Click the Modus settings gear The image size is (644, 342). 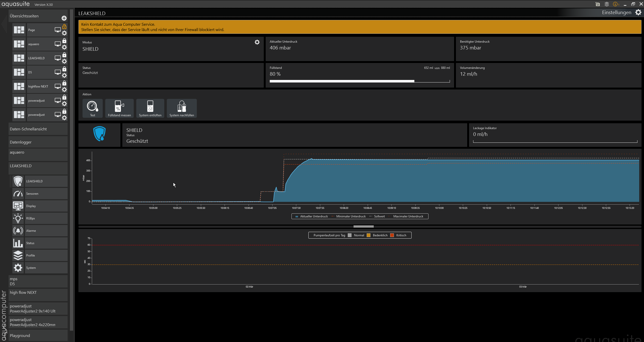coord(257,42)
